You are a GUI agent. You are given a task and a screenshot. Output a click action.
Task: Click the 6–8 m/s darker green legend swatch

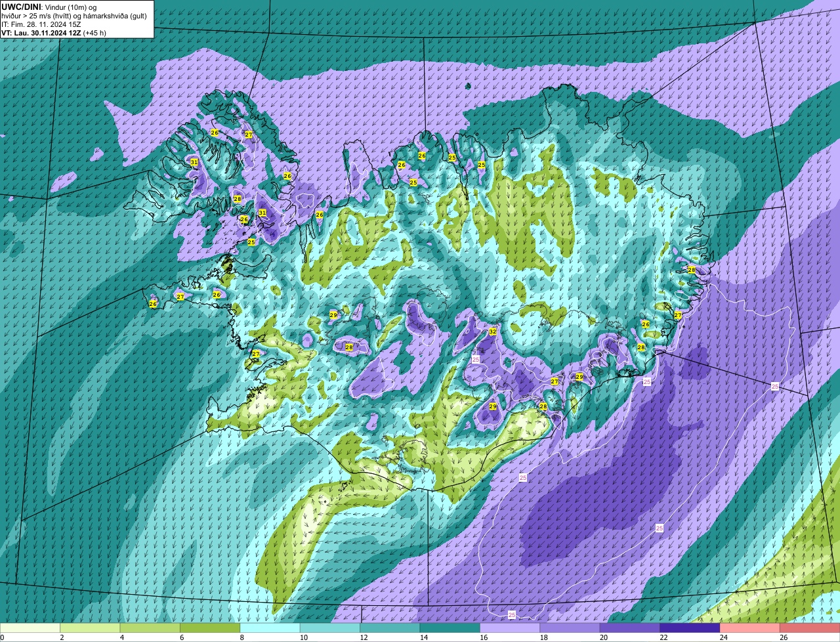(210, 628)
